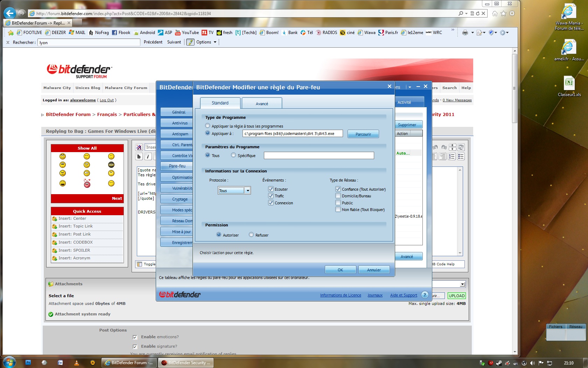Open the attachments dropdown beside UPLOAD
The width and height of the screenshot is (588, 368).
[x=462, y=284]
